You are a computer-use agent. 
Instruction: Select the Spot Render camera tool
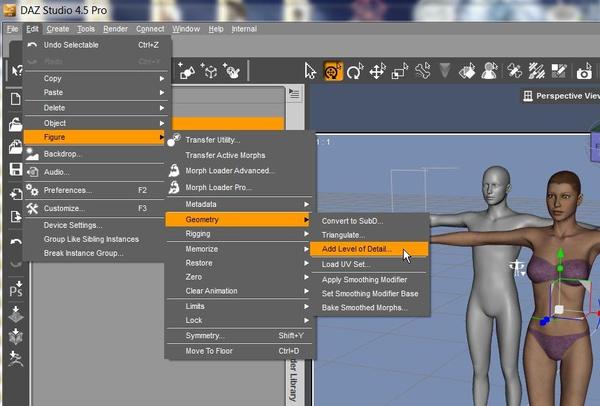pos(584,72)
